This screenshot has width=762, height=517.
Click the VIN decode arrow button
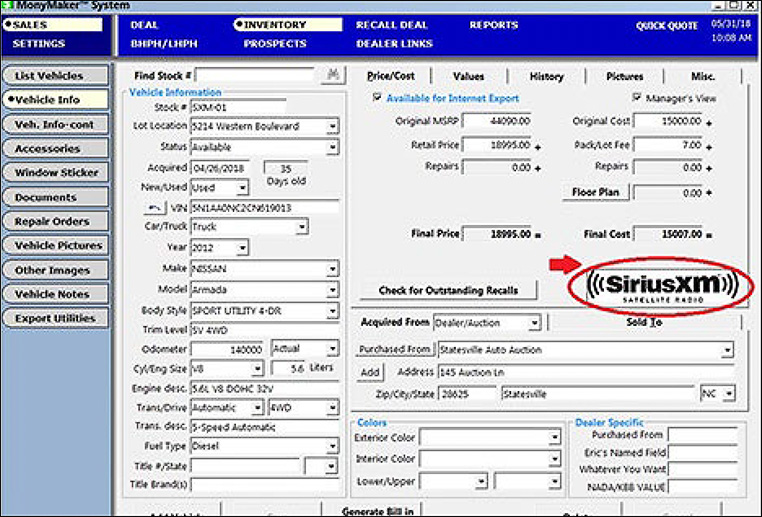click(155, 208)
